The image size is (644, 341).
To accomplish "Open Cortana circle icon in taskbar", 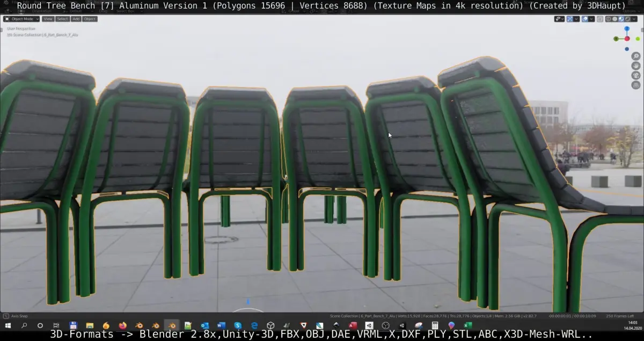I will [40, 325].
